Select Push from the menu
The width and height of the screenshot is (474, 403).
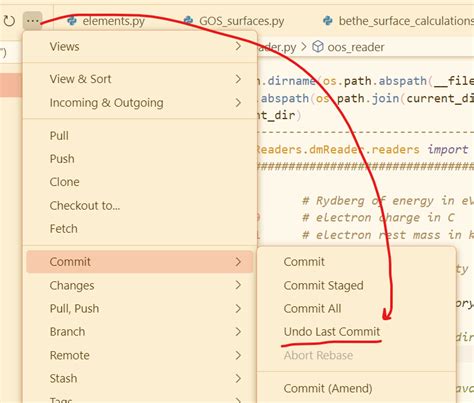[x=140, y=159]
